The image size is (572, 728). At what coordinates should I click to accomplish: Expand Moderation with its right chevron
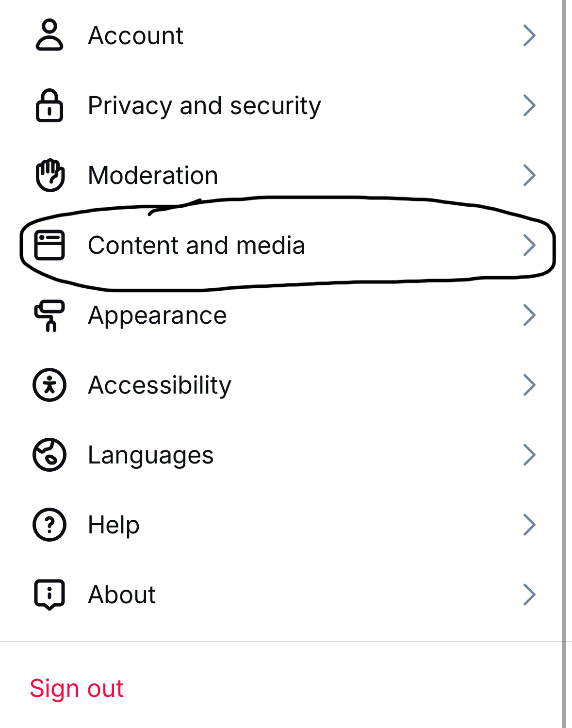pos(529,175)
